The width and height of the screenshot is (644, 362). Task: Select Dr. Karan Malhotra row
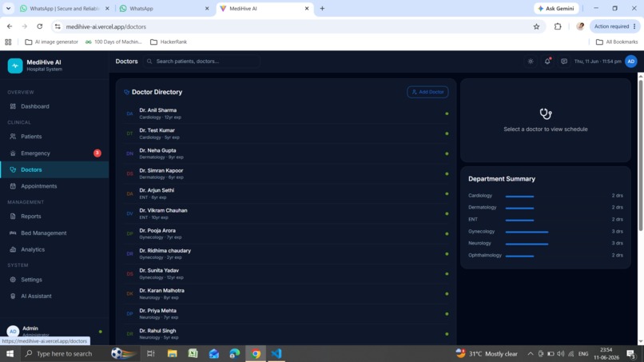286,294
